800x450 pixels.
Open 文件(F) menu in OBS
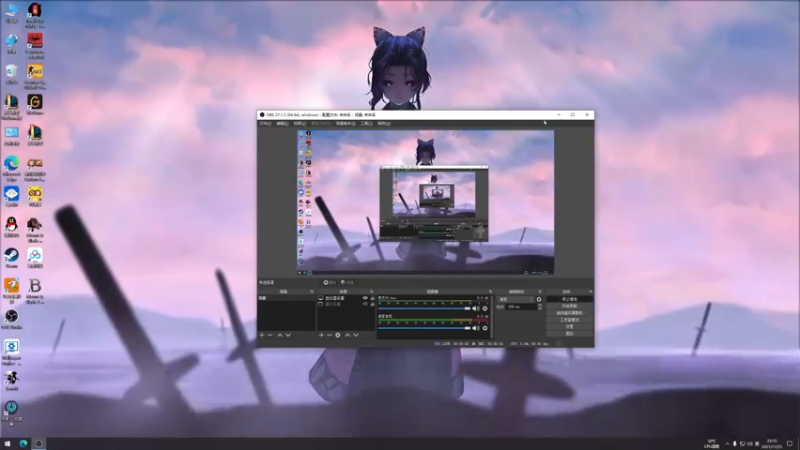(265, 123)
